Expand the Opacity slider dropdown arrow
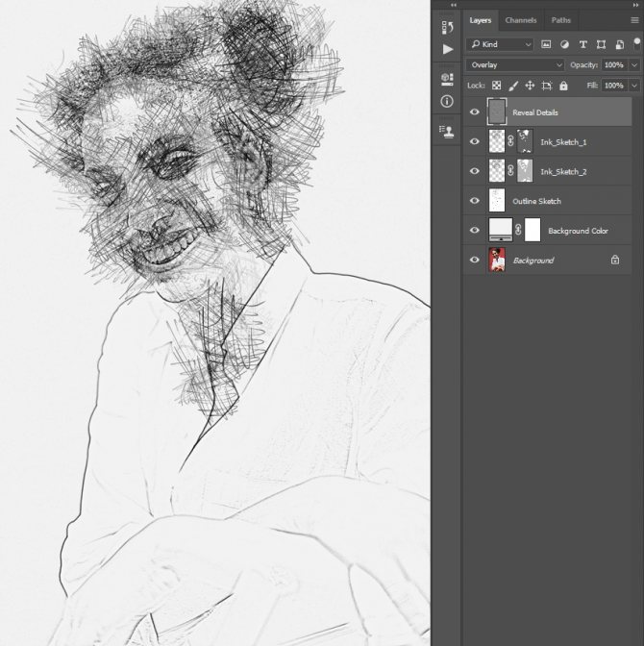Viewport: 644px width, 646px height. [633, 64]
